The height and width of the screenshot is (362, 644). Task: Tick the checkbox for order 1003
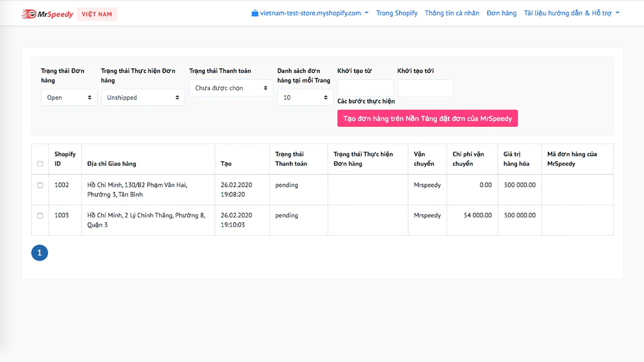click(x=40, y=216)
